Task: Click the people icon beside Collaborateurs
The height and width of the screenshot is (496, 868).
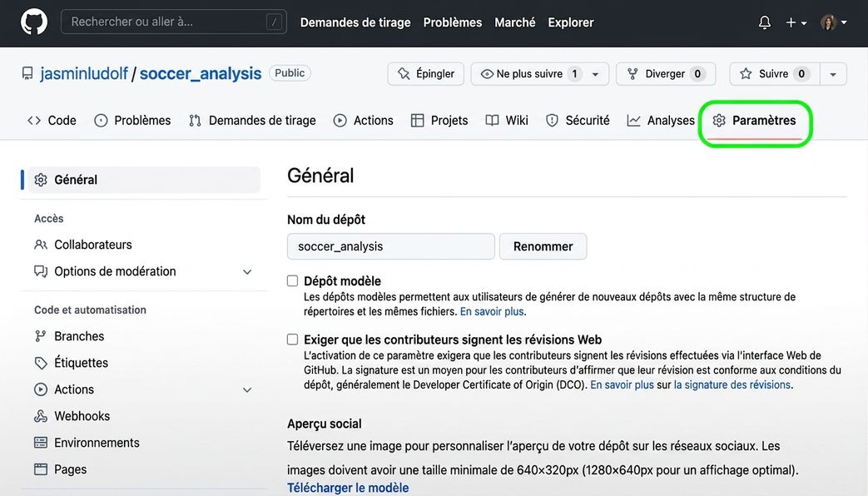Action: pos(41,245)
